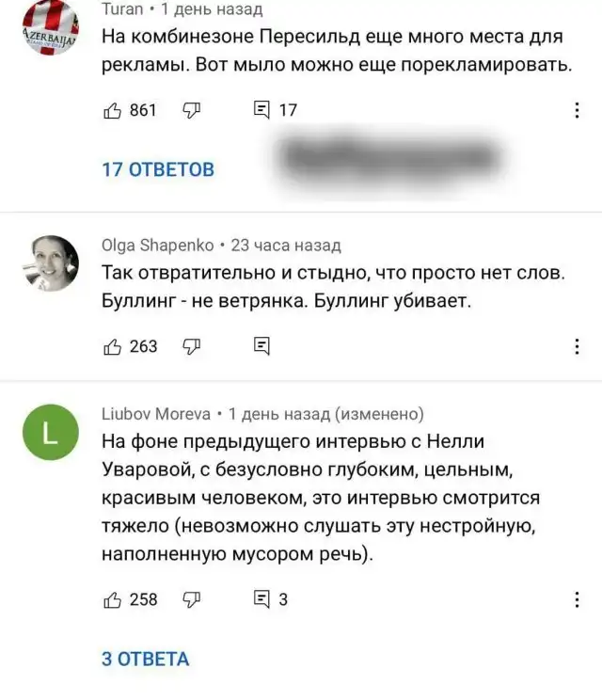Open reply icon on Turan's comment
The height and width of the screenshot is (700, 602).
pyautogui.click(x=262, y=110)
